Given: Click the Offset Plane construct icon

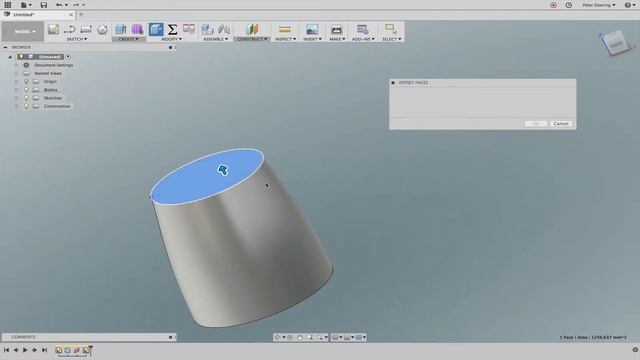Looking at the screenshot, I should click(252, 29).
